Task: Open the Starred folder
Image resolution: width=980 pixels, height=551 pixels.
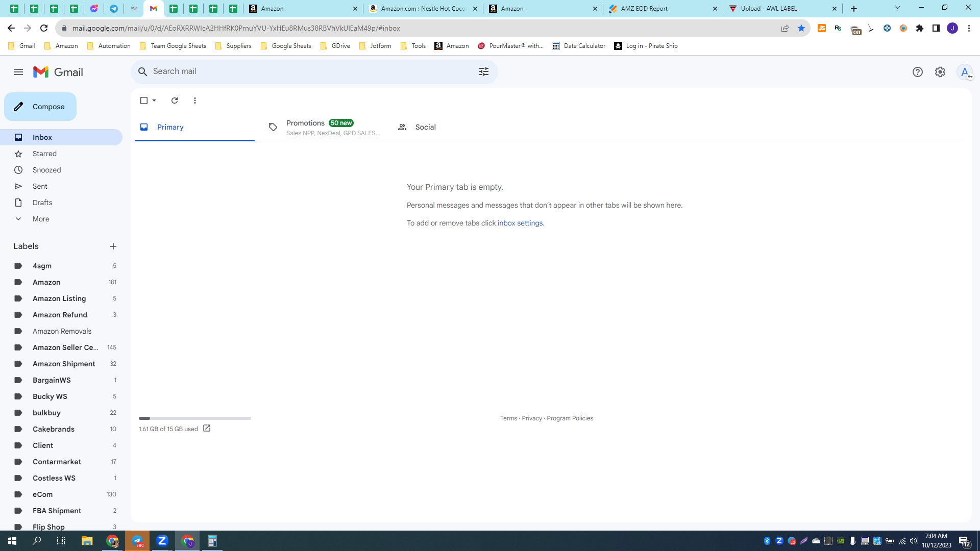Action: pyautogui.click(x=61, y=154)
